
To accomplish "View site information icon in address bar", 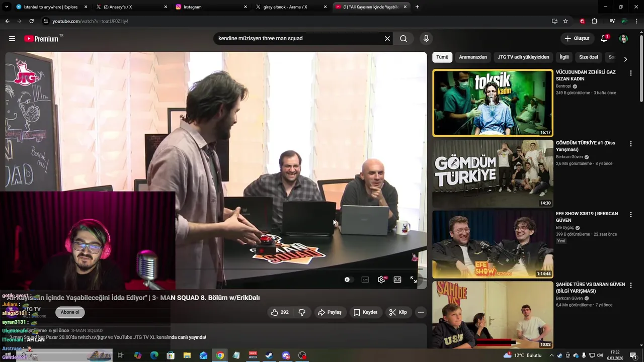I will [46, 21].
